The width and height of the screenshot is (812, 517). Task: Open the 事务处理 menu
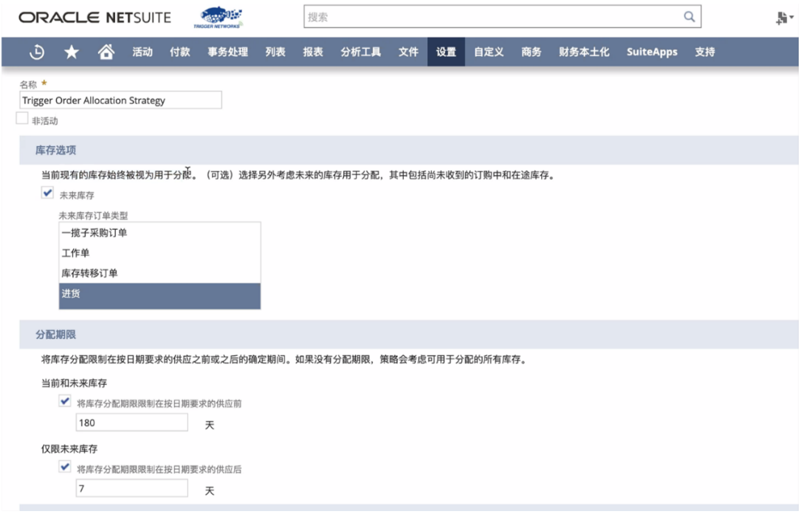point(228,52)
